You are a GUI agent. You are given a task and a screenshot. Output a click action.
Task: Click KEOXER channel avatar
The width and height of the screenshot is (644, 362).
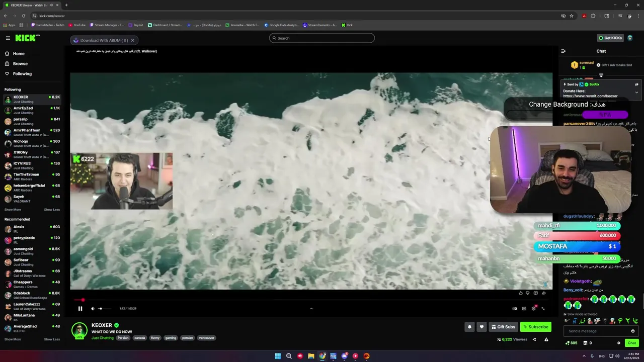(x=79, y=331)
